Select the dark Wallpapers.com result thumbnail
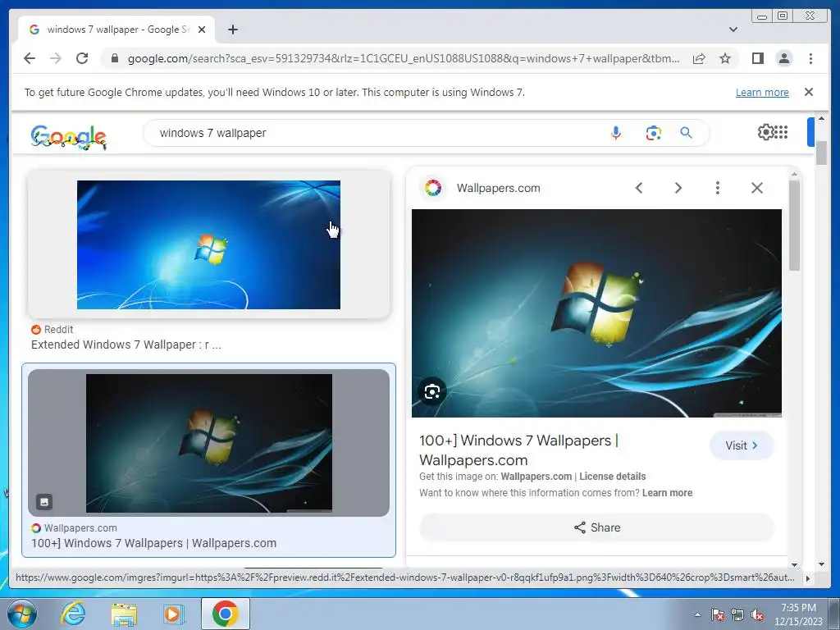This screenshot has height=630, width=840. point(209,443)
